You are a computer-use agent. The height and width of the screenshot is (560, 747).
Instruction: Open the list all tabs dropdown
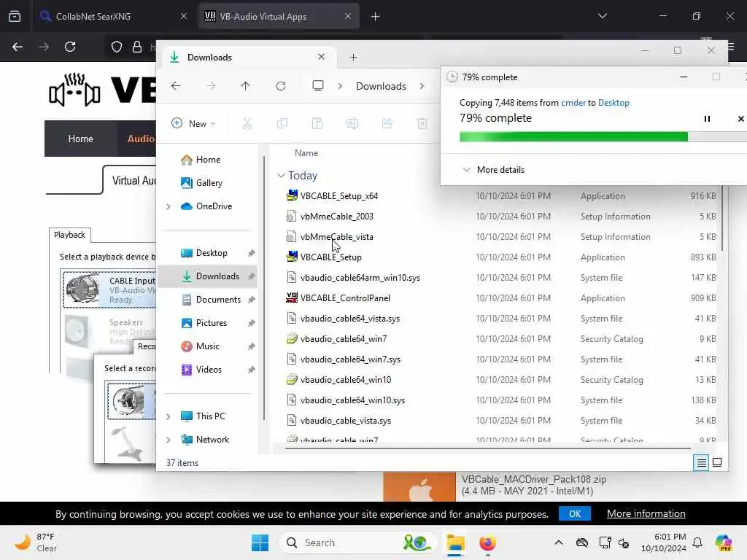coord(603,16)
